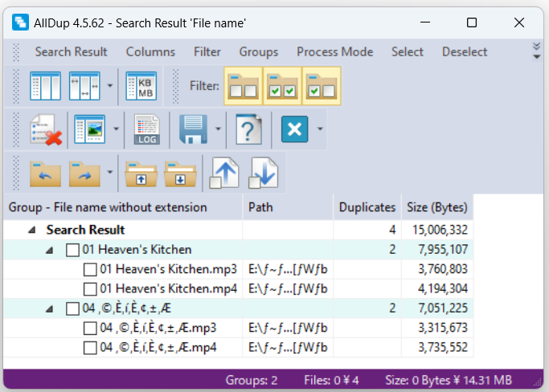The height and width of the screenshot is (392, 549).
Task: Check the 01 Heaven's Kitchen.mp4 file checkbox
Action: click(90, 289)
